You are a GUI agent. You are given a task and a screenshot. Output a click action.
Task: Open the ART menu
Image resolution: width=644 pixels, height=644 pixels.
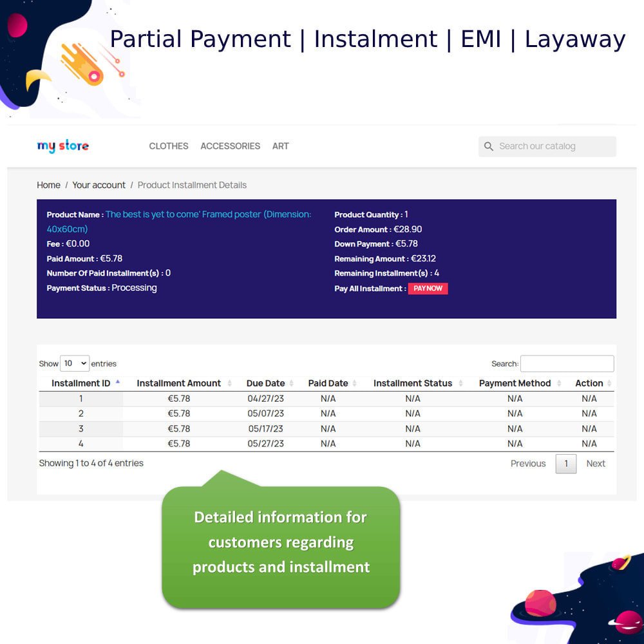pyautogui.click(x=281, y=146)
